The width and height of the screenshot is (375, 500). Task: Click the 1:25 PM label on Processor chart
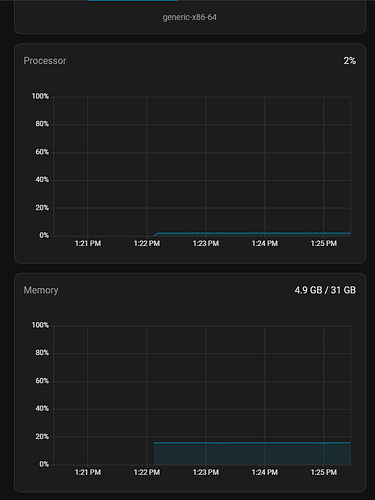tap(324, 243)
